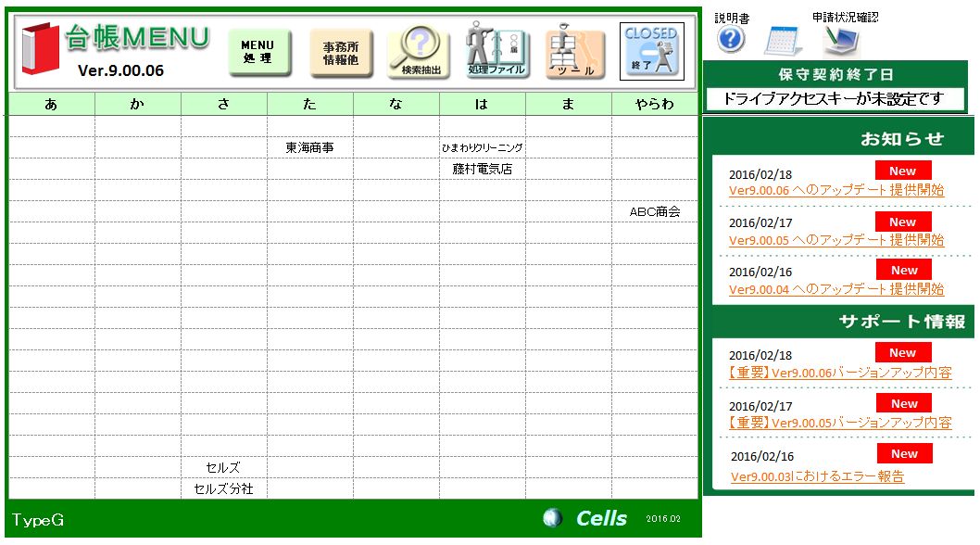
Task: Click New badge beside Ver9.00.03 error report
Action: coord(904,453)
